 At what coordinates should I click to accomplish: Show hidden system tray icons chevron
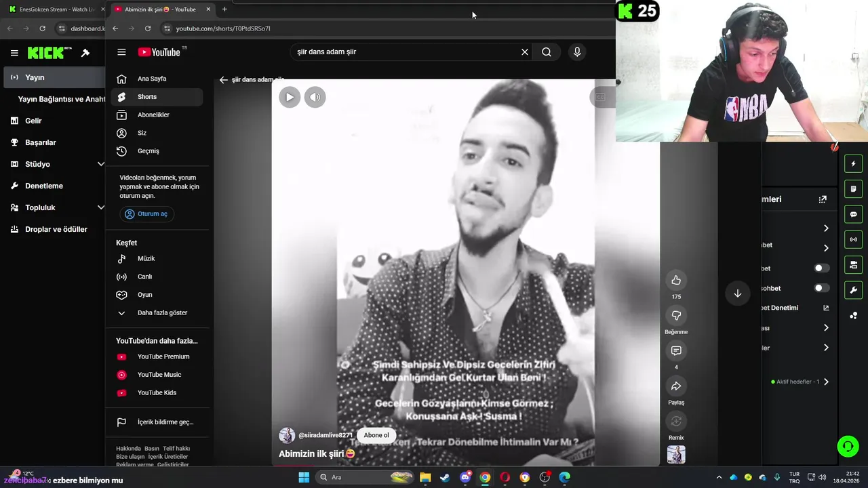click(719, 477)
